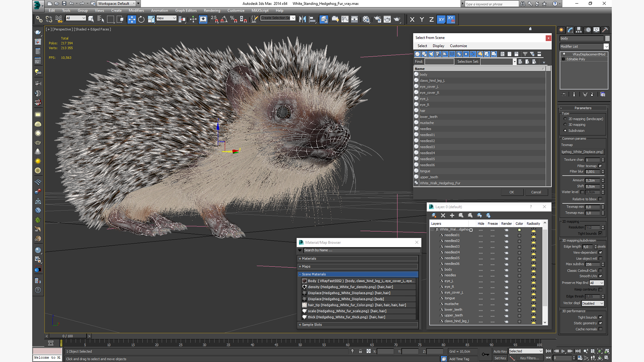The image size is (644, 362).
Task: Open Curve Editor from toolbar
Action: (x=345, y=19)
